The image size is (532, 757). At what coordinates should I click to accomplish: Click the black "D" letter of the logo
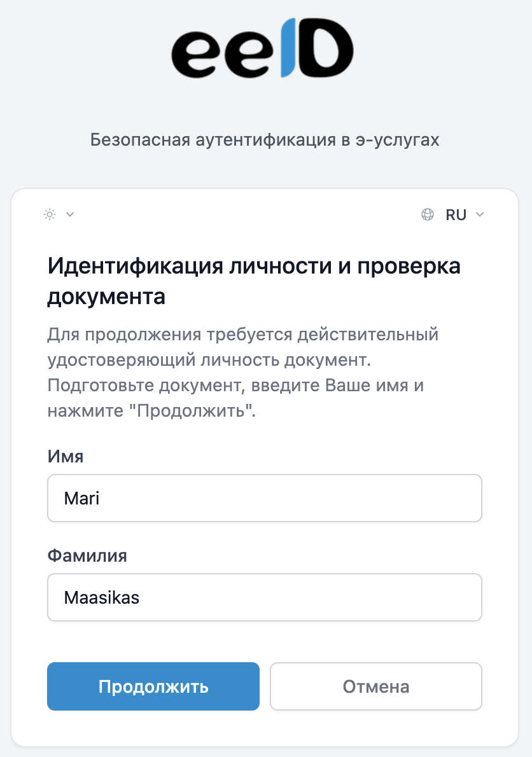point(326,49)
